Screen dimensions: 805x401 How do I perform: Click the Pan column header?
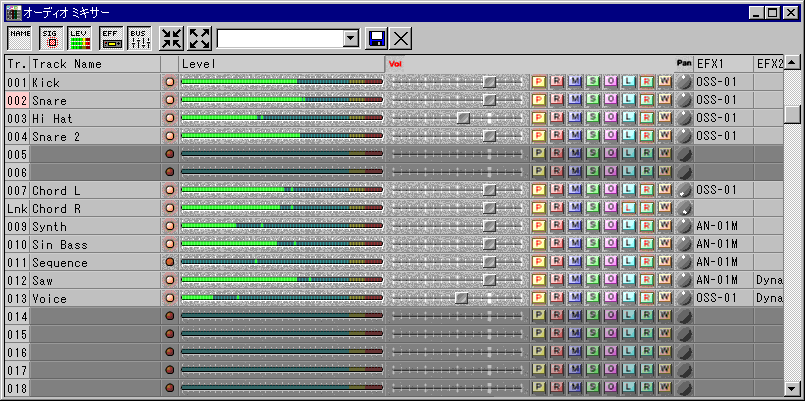[x=684, y=64]
